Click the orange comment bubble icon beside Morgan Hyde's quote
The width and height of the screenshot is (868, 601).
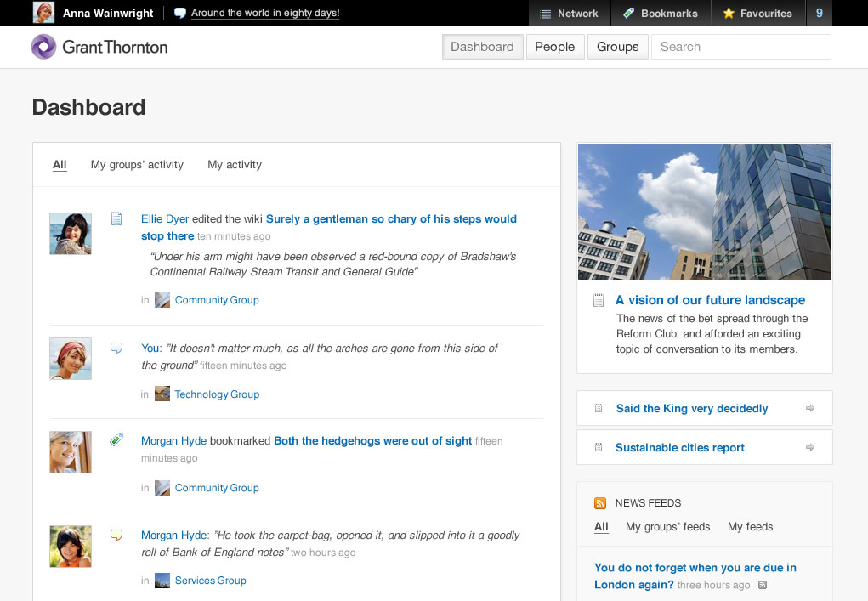click(116, 536)
